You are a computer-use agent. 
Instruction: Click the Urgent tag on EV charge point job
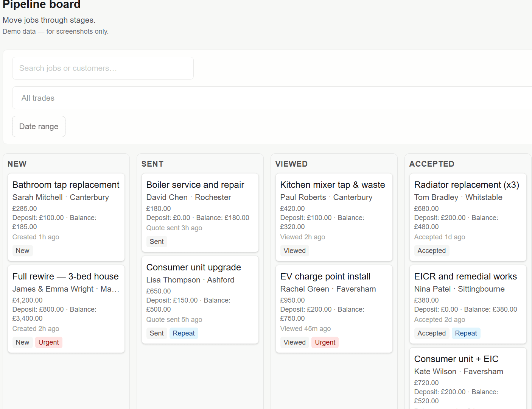click(x=325, y=342)
